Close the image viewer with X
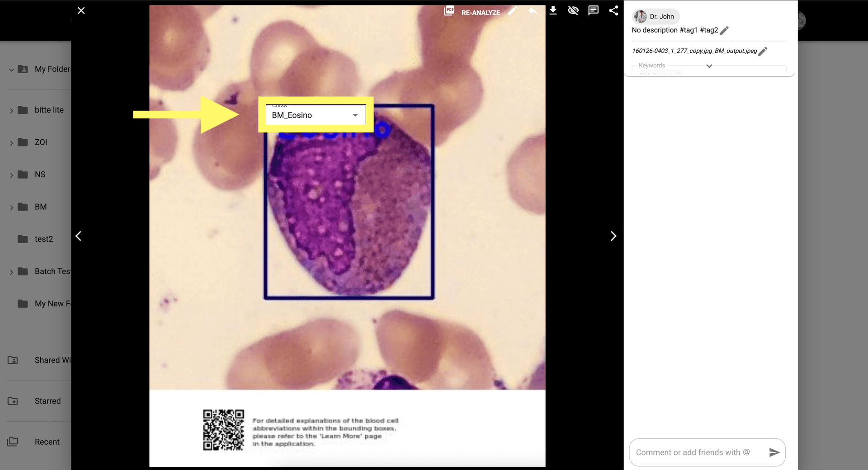Viewport: 868px width, 470px height. click(x=81, y=10)
